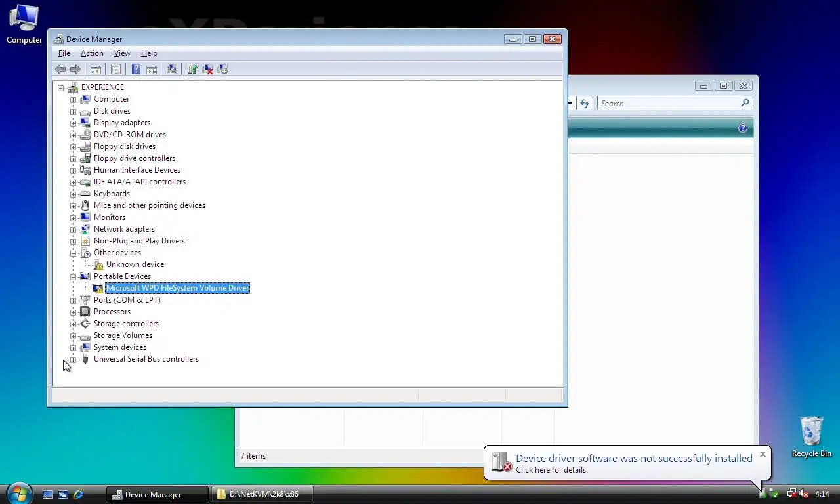Image resolution: width=840 pixels, height=504 pixels.
Task: Select Human Interface Devices
Action: 136,170
